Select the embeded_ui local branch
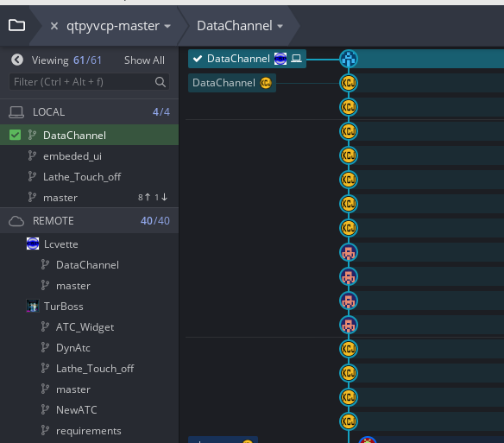This screenshot has width=504, height=443. (x=72, y=156)
